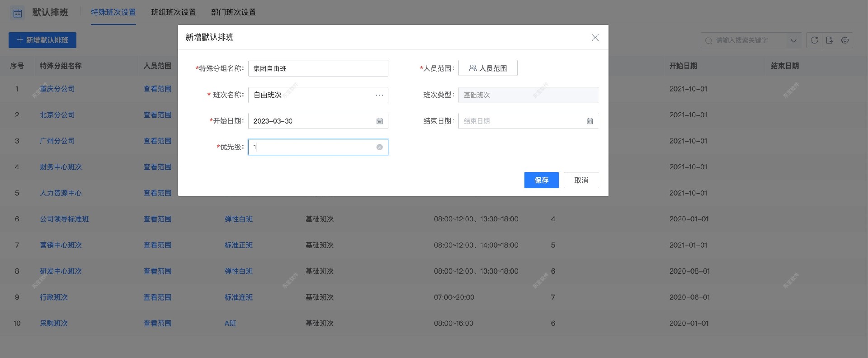This screenshot has width=868, height=358.
Task: Switch to the 部门班次设置 tab
Action: point(233,12)
